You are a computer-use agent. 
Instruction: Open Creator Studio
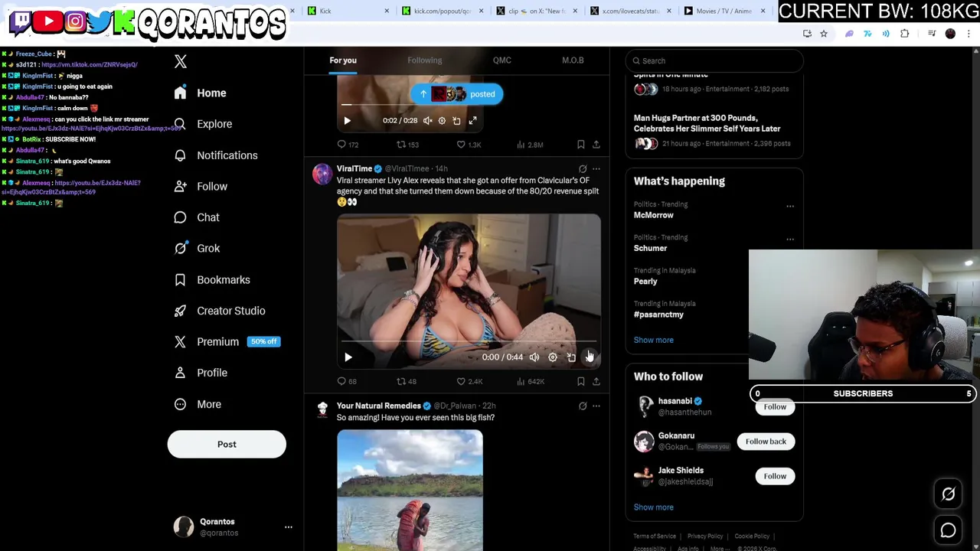(219, 311)
